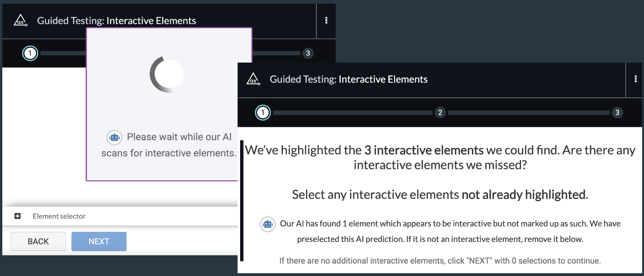Open the three-dot overflow menu in the left dialog
The height and width of the screenshot is (276, 644).
click(326, 20)
